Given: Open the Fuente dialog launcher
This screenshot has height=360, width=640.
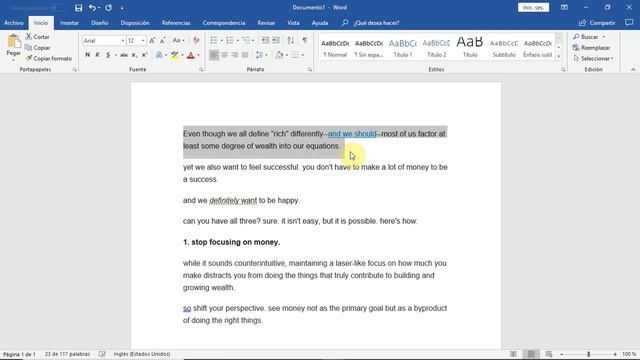Looking at the screenshot, I should (201, 70).
